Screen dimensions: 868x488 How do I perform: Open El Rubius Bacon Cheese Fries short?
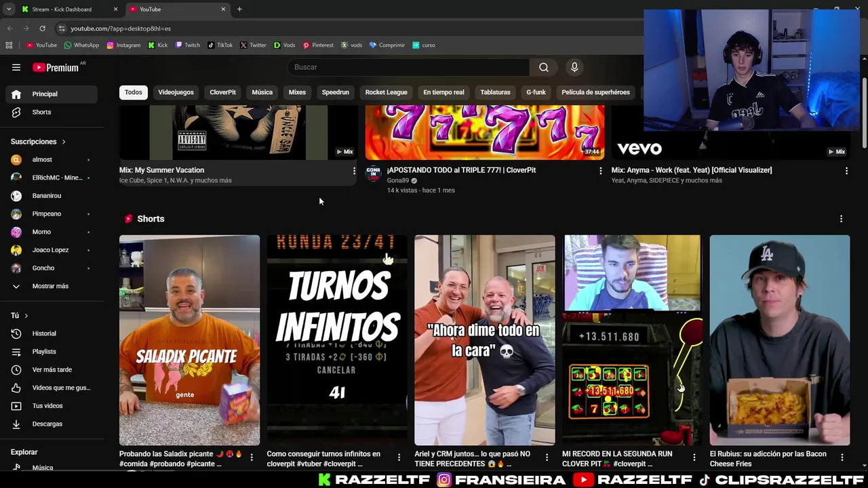tap(780, 340)
